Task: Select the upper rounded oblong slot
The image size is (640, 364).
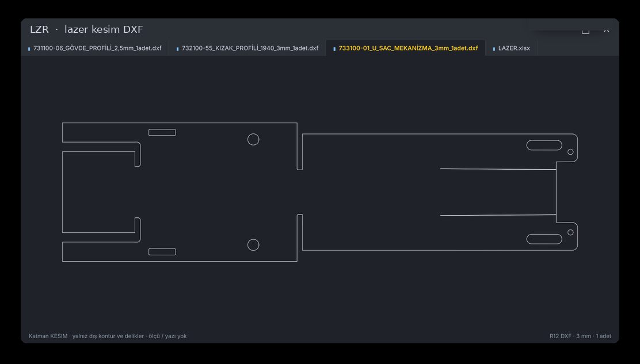Action: [544, 145]
